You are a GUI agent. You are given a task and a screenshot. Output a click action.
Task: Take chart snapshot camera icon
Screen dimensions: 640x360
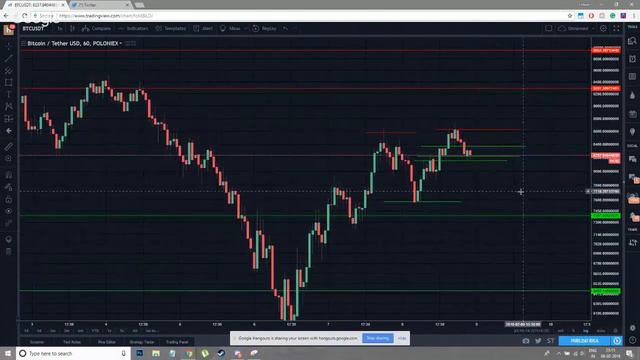point(526,341)
